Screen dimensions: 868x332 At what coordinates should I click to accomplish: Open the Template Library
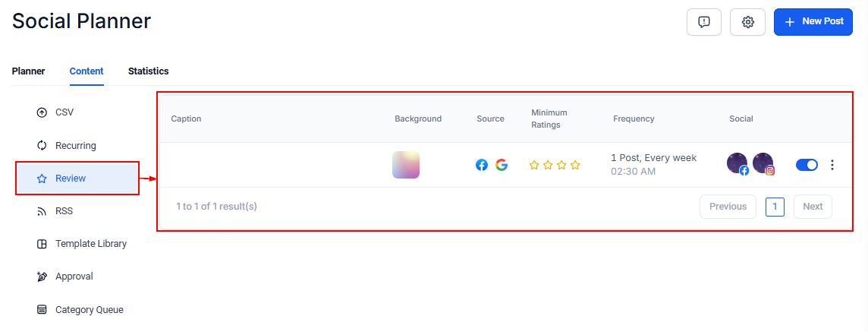click(x=90, y=244)
